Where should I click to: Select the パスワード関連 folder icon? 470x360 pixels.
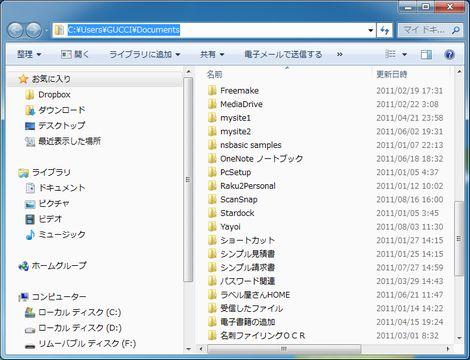point(212,281)
